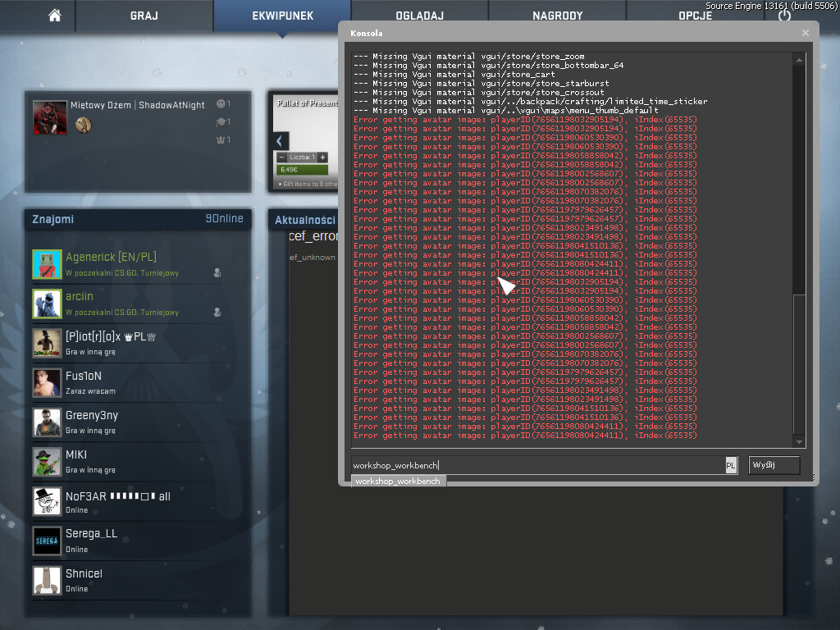
Task: Select friend name MIKI
Action: 76,454
